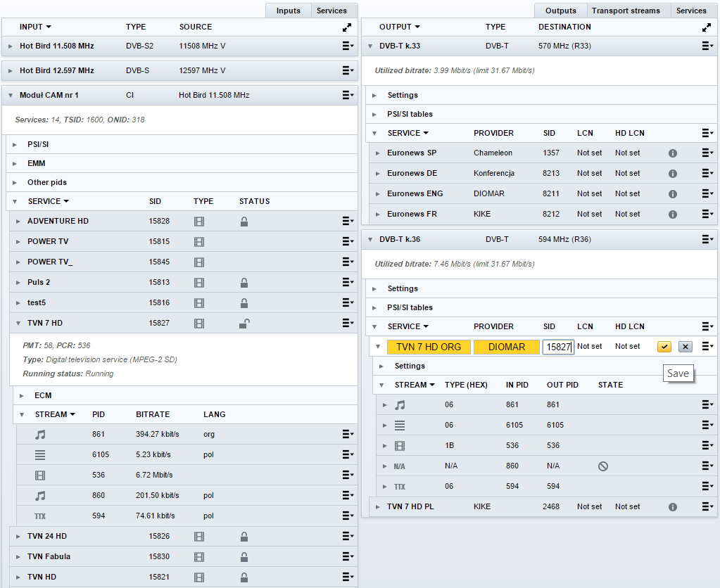Open the DVB-T k.33 output menu icon
Screen dimensions: 720x588
click(x=707, y=46)
